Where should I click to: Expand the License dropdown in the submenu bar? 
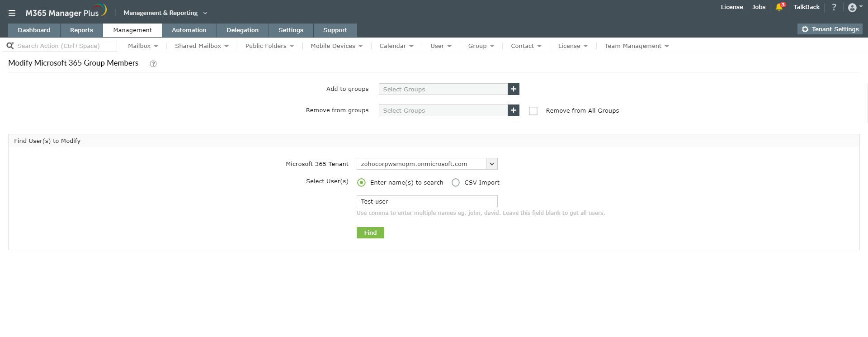tap(573, 46)
